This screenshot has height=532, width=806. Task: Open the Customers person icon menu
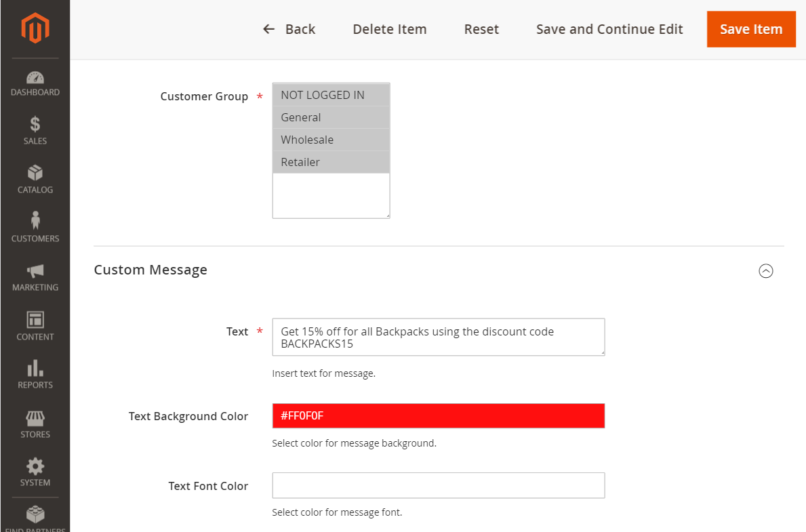[x=35, y=228]
